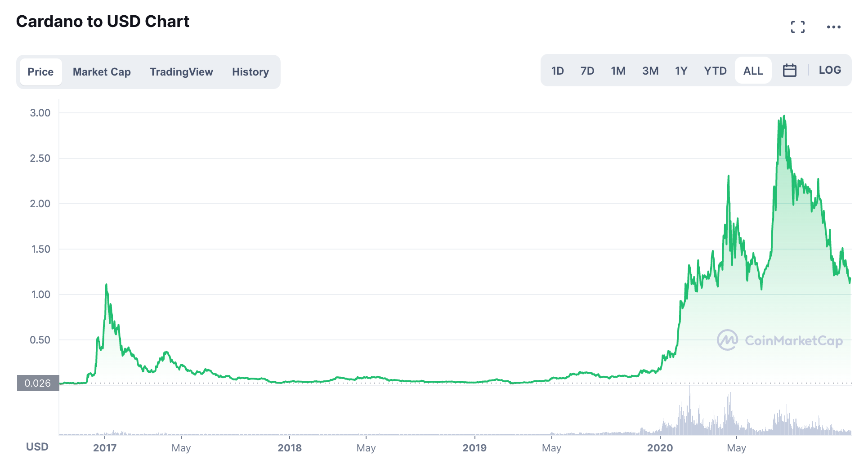Viewport: 868px width, 455px height.
Task: Select the ALL time range
Action: pos(753,71)
